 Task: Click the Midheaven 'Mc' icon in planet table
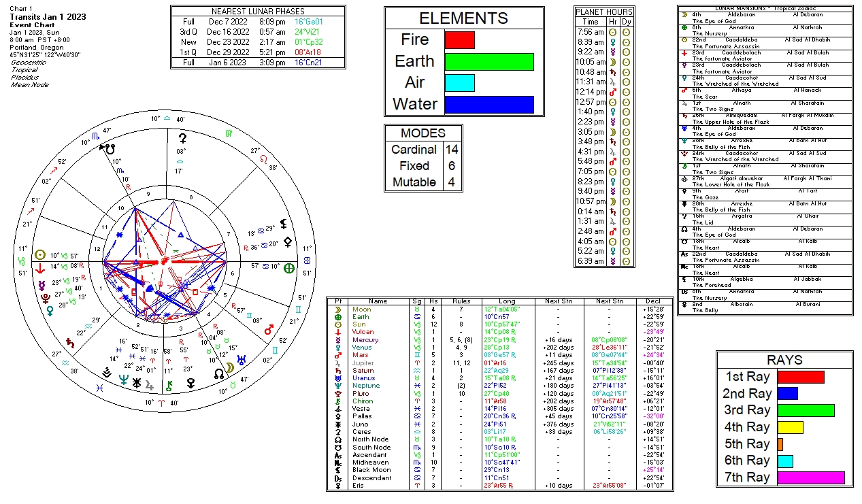(338, 463)
